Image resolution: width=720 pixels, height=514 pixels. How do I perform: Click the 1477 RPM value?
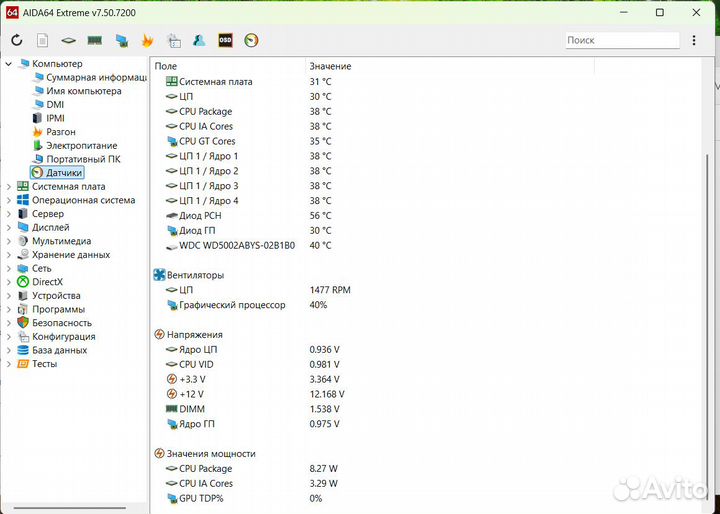point(330,290)
